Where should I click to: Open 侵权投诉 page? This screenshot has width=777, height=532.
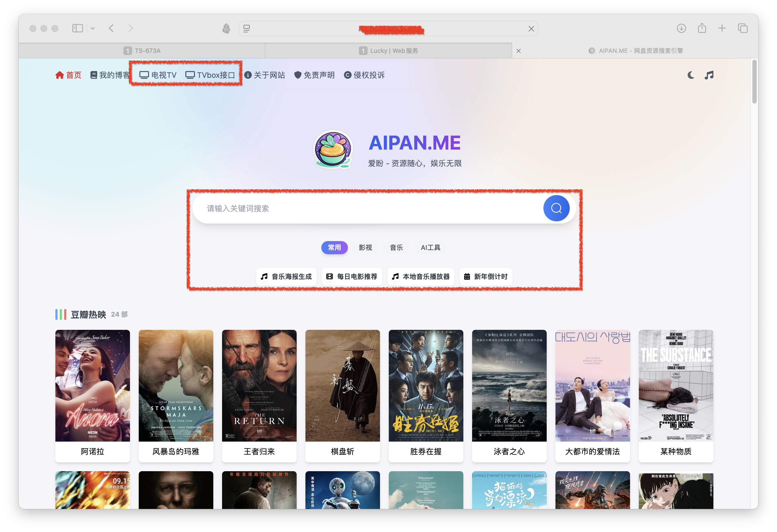click(364, 75)
